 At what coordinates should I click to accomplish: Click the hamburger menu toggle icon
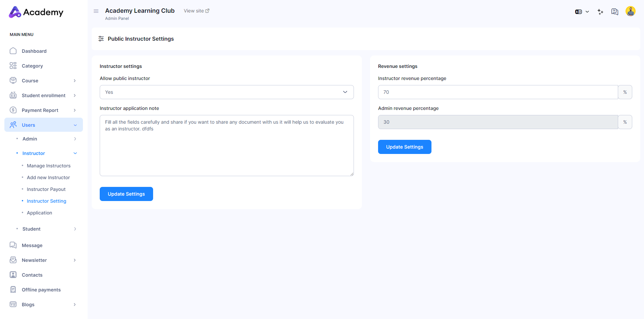[96, 11]
